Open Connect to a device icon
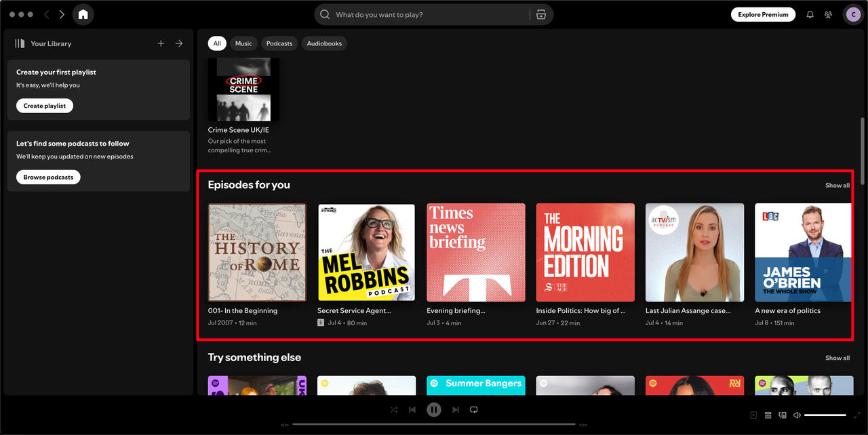868x435 pixels. pyautogui.click(x=783, y=415)
